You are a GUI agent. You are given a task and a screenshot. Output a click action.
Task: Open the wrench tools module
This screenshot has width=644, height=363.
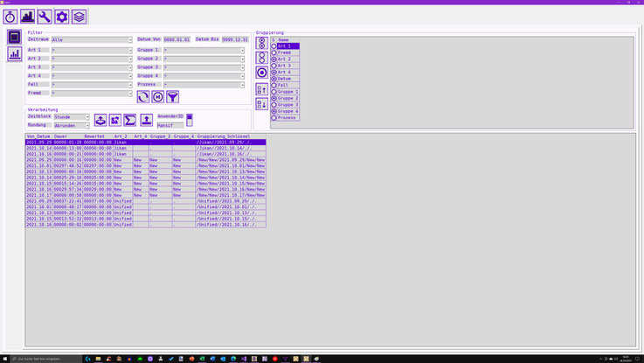tap(45, 17)
